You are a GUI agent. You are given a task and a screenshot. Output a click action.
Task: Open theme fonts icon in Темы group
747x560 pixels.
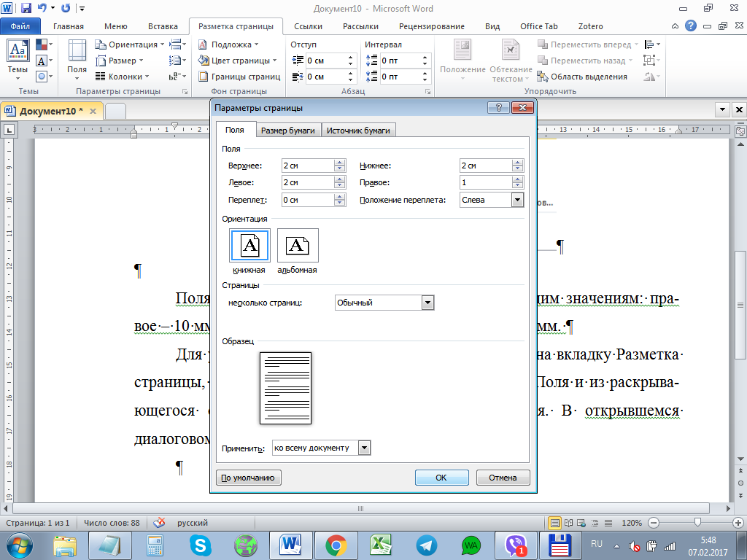pyautogui.click(x=44, y=61)
